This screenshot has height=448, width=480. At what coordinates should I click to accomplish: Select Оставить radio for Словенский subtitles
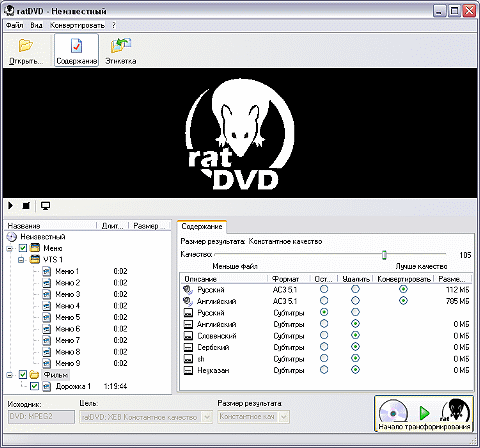pos(324,335)
